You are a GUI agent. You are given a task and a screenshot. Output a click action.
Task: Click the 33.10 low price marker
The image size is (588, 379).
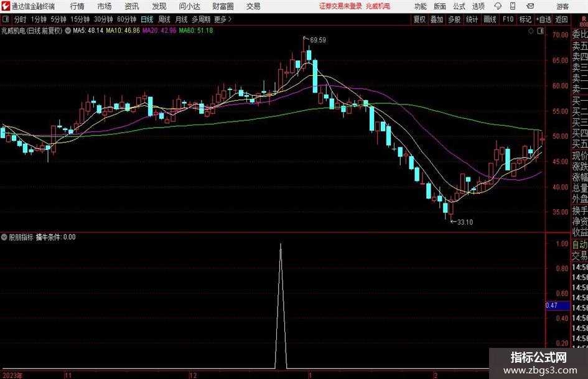(465, 222)
